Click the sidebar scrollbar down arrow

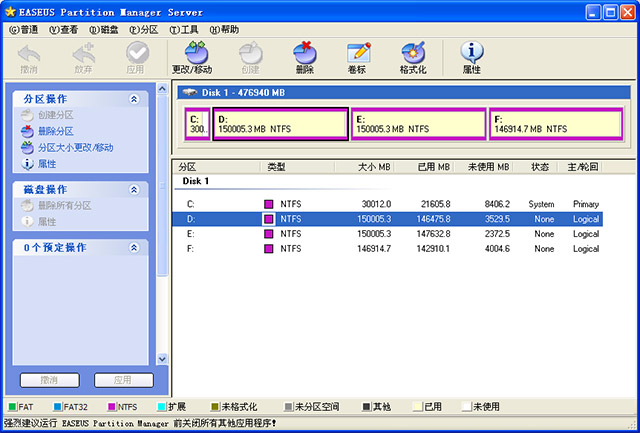coord(162,359)
